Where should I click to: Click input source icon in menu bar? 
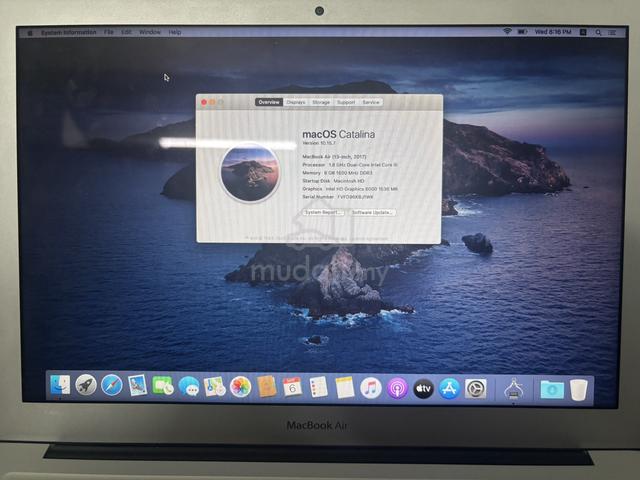click(x=583, y=32)
